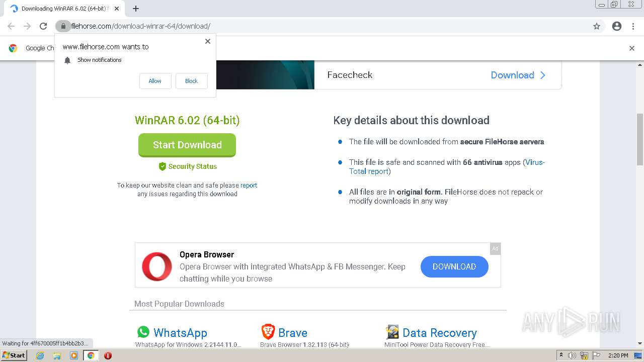Click the green Start Download button

(x=187, y=145)
